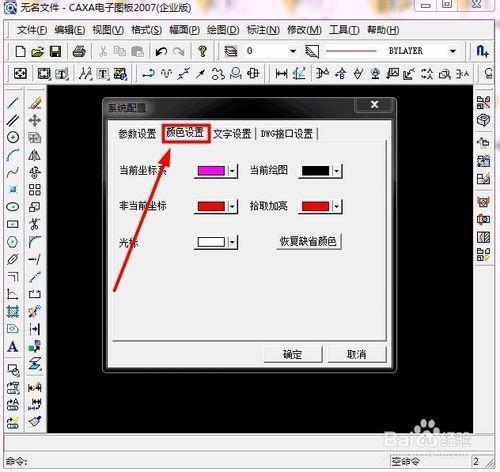Screen dimensions: 500x472
Task: Select the Parallel lines tool
Action: 13,120
